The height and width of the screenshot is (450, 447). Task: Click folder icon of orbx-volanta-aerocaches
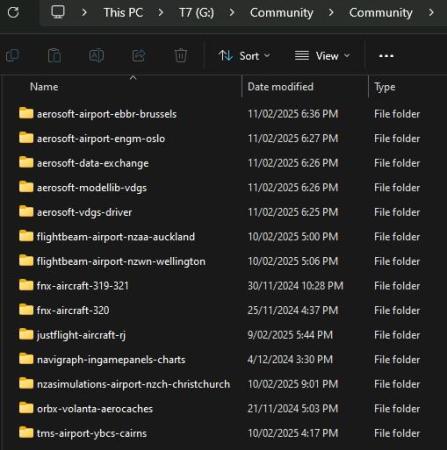click(26, 408)
